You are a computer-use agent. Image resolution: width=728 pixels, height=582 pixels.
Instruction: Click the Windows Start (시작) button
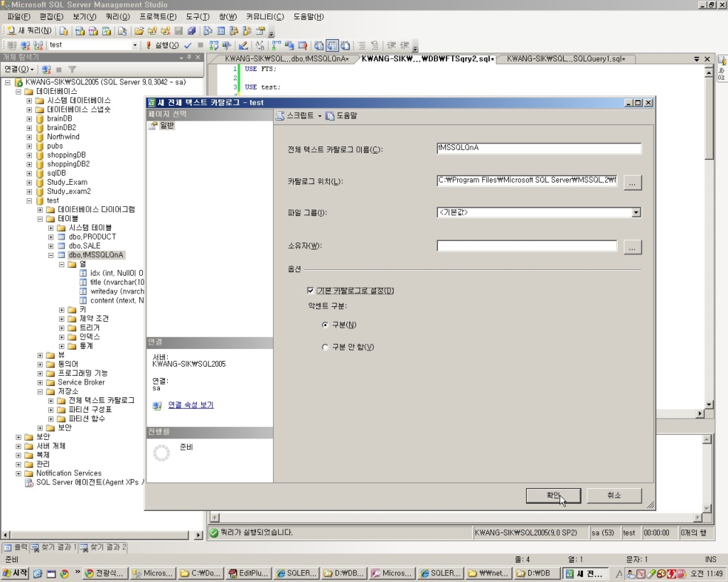(15, 573)
